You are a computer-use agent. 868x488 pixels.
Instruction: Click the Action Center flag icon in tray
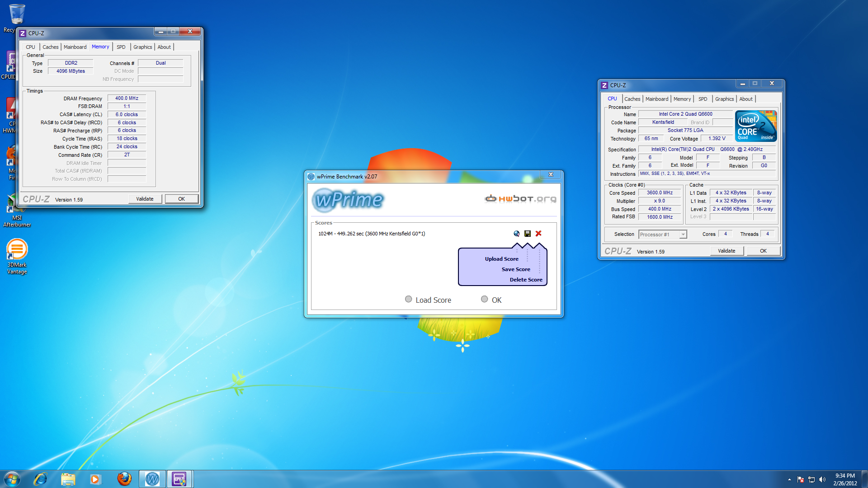click(801, 479)
